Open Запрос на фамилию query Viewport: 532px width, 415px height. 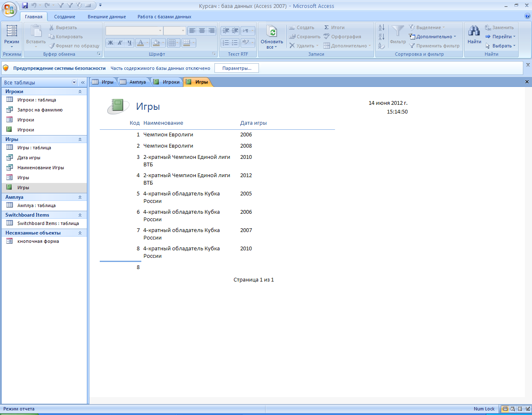[44, 110]
